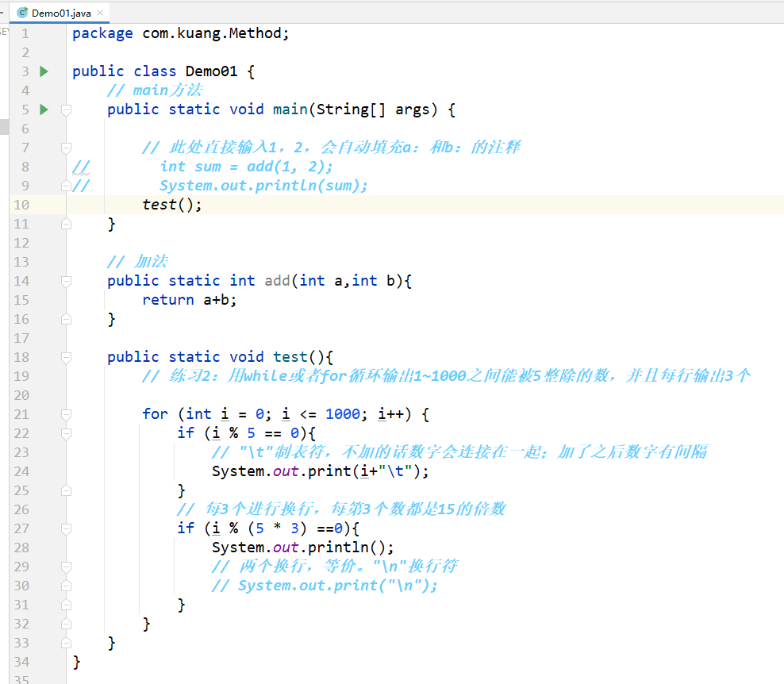Click the 练习2 comment on line 19
Viewport: 784px width, 684px height.
[x=446, y=376]
